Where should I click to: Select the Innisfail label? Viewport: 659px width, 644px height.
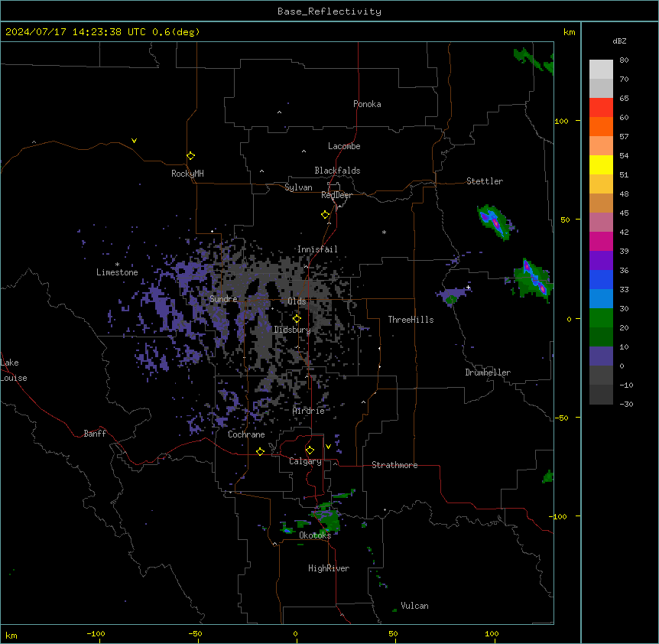tap(317, 249)
